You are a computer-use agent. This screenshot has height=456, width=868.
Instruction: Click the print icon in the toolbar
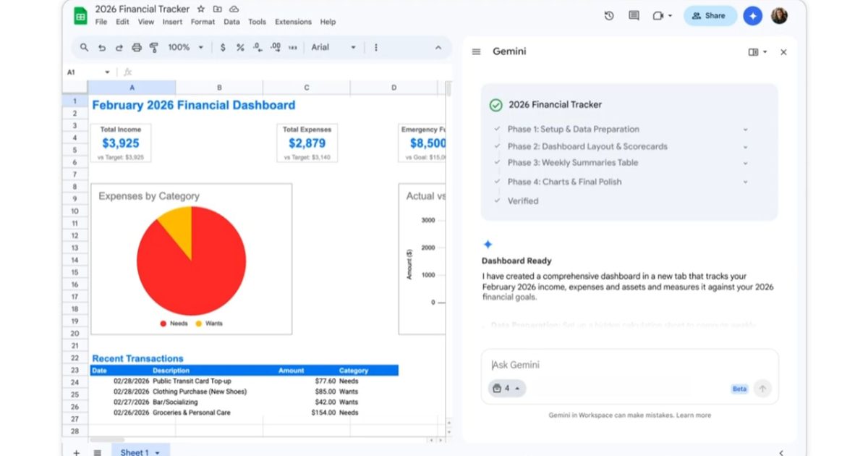(137, 48)
